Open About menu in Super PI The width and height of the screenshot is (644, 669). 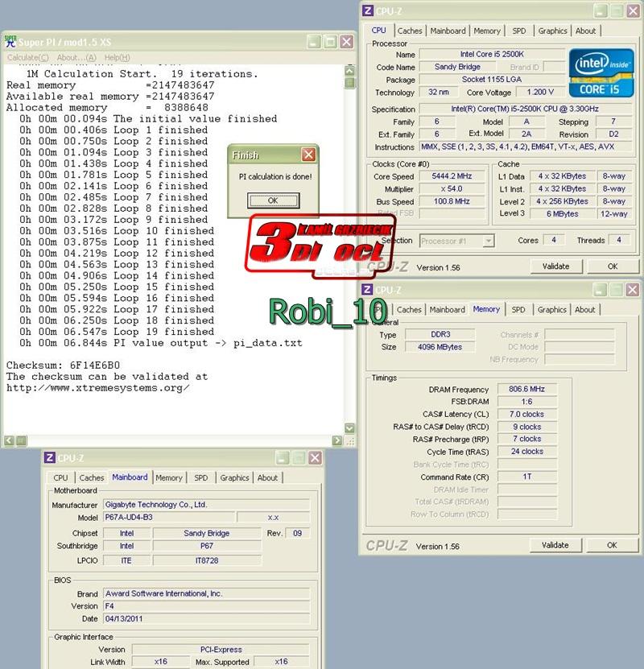pos(76,57)
